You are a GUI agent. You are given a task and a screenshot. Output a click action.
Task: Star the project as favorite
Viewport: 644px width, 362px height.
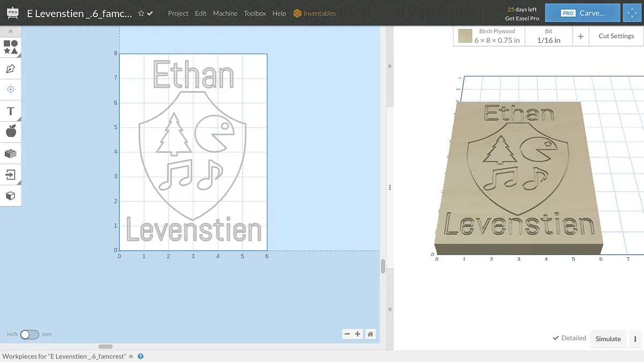click(141, 13)
